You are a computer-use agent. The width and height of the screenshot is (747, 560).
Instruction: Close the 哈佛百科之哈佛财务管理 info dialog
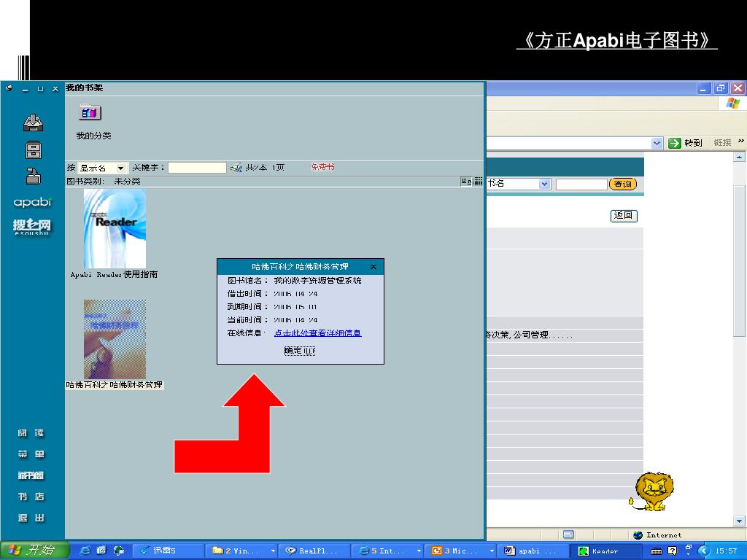(x=373, y=267)
